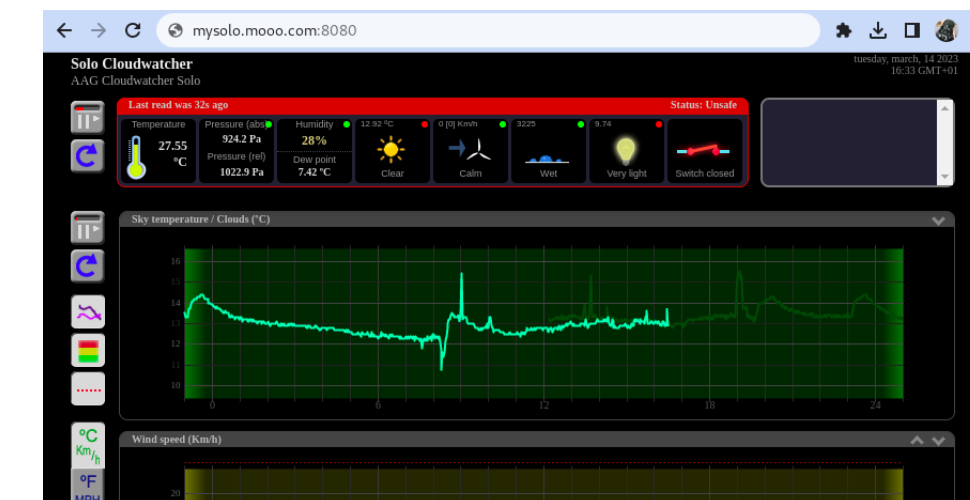
Task: Click the message box scrollbar down arrow
Action: [945, 176]
